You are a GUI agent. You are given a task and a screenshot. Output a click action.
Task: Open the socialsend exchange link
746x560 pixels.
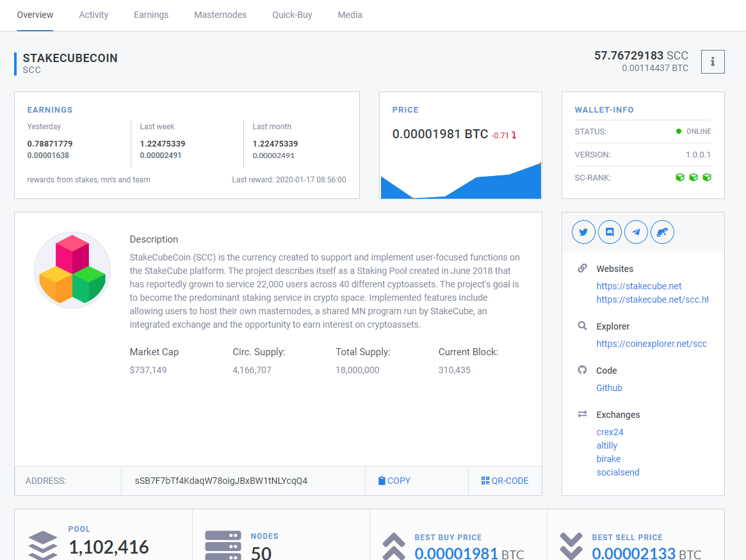[618, 472]
